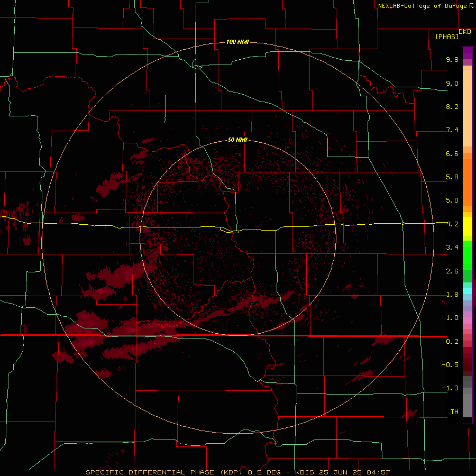Click the 1.8 value on the color scale
This screenshot has height=476, width=476.
(x=452, y=295)
